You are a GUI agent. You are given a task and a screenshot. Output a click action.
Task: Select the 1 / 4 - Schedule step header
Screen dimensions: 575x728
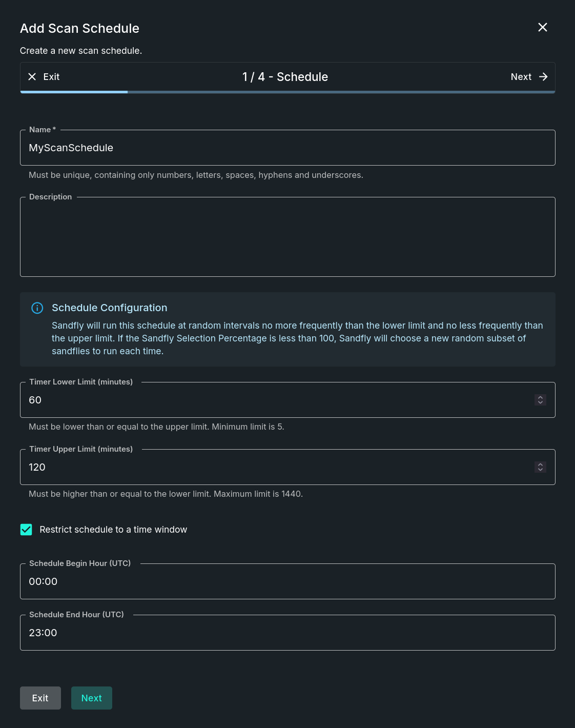(285, 77)
